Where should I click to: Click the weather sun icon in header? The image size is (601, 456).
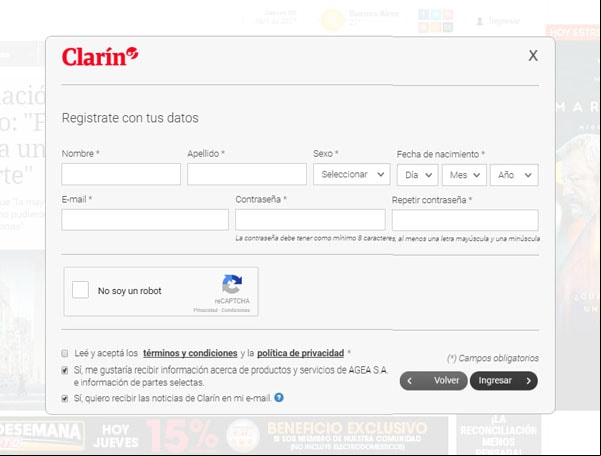tap(332, 20)
